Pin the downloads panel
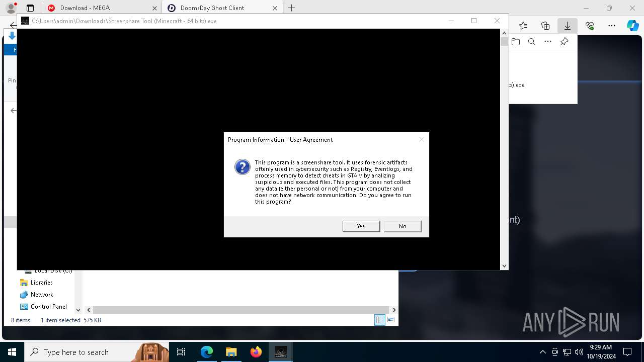The image size is (644, 362). click(x=564, y=42)
